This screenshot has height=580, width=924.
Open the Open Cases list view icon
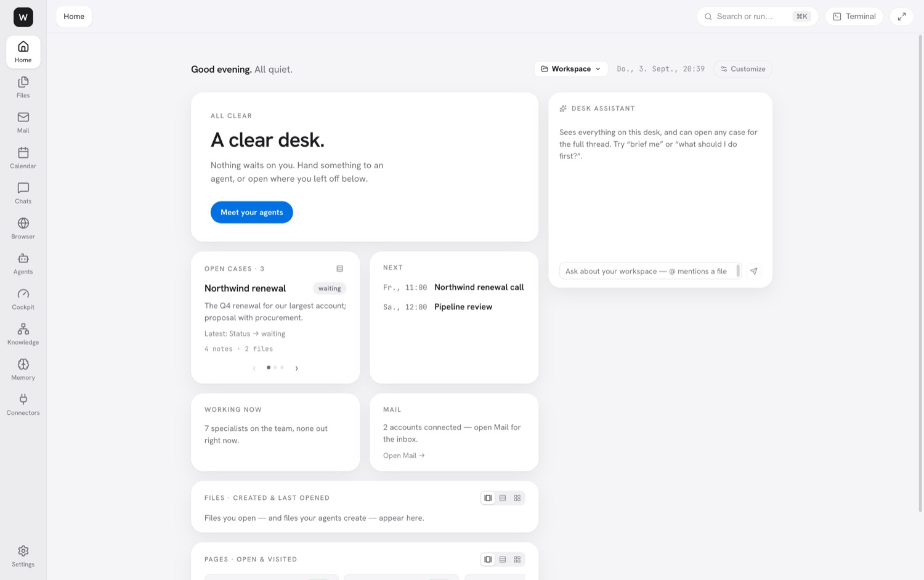click(339, 269)
